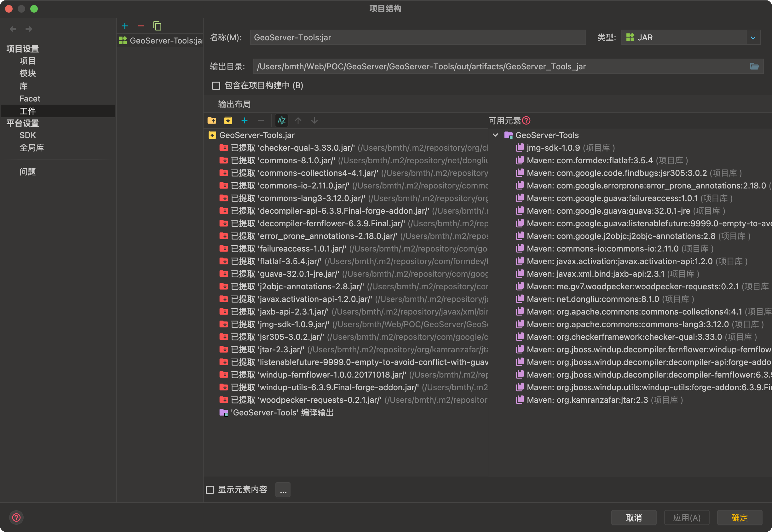The width and height of the screenshot is (772, 532).
Task: Click the navigate back arrow
Action: click(x=13, y=29)
